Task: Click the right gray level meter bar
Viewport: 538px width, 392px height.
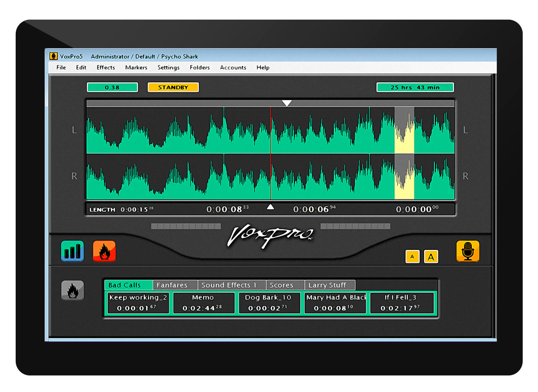Action: tap(355, 226)
